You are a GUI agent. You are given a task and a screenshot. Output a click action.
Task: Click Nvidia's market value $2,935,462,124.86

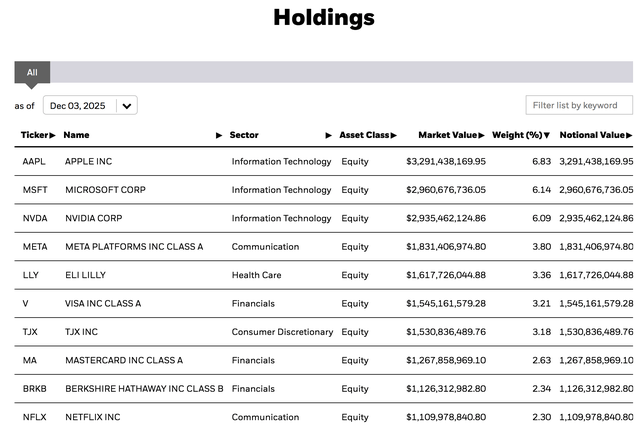click(x=446, y=218)
